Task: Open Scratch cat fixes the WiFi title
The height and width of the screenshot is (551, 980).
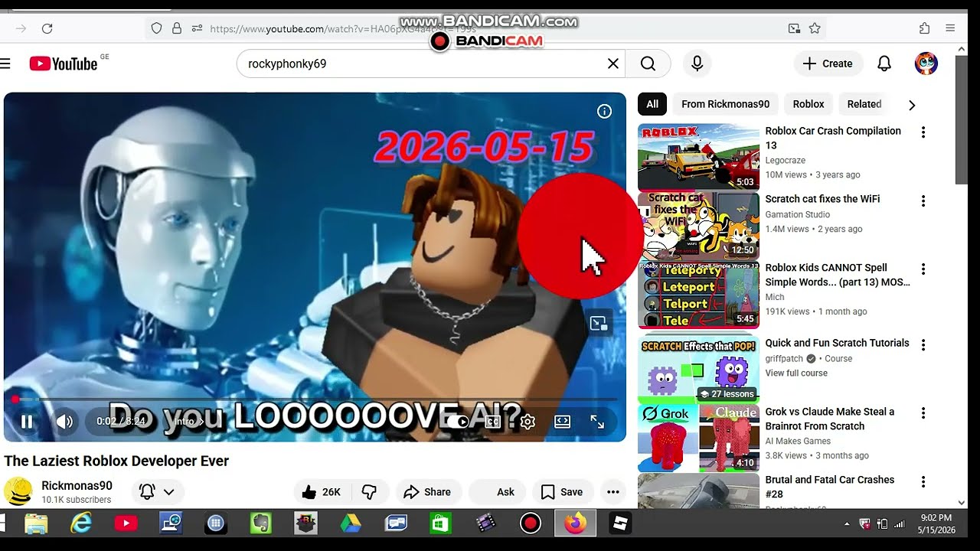Action: 822,199
